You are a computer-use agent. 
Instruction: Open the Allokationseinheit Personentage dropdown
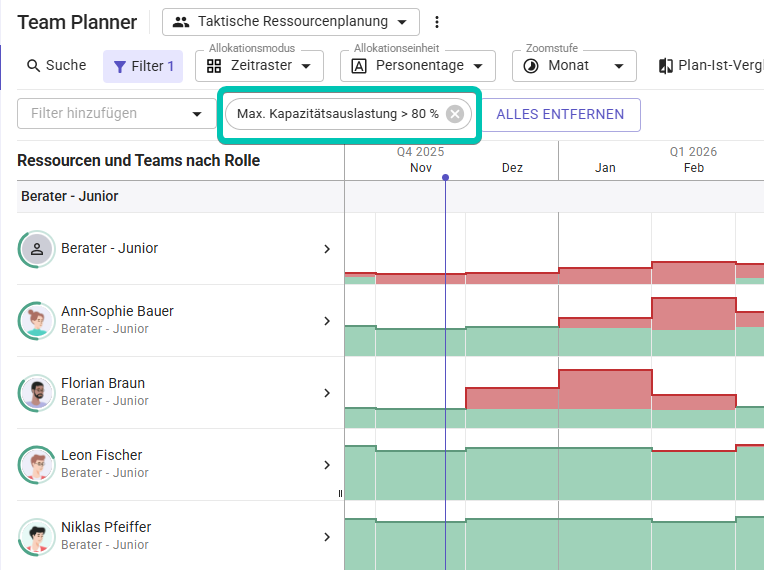[417, 66]
